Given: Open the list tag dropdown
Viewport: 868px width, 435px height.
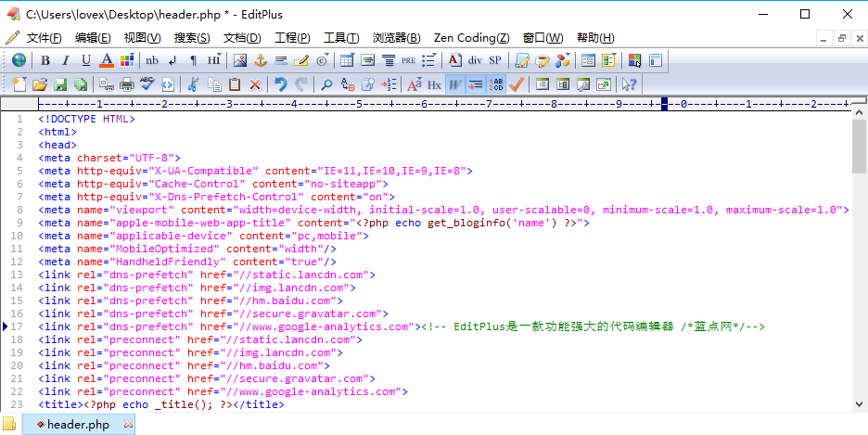Looking at the screenshot, I should [x=428, y=59].
